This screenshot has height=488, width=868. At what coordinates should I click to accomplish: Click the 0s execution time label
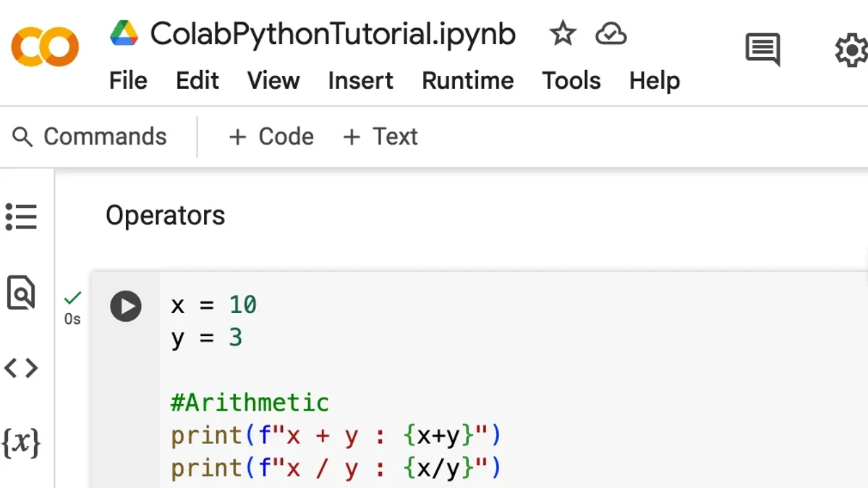pyautogui.click(x=72, y=319)
